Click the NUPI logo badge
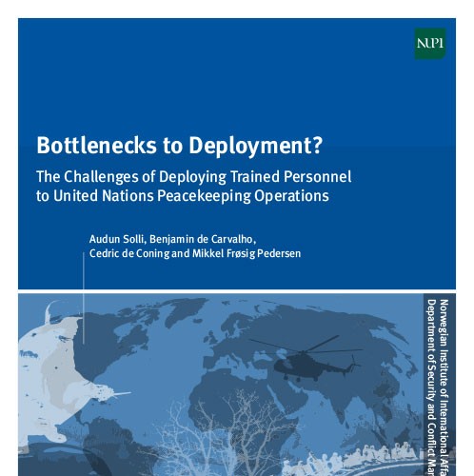 [x=430, y=44]
